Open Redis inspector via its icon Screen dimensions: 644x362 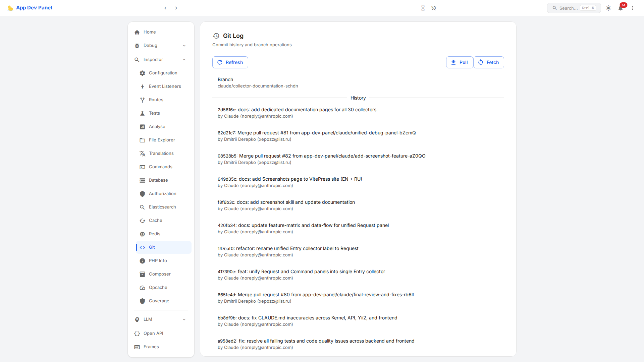coord(143,234)
